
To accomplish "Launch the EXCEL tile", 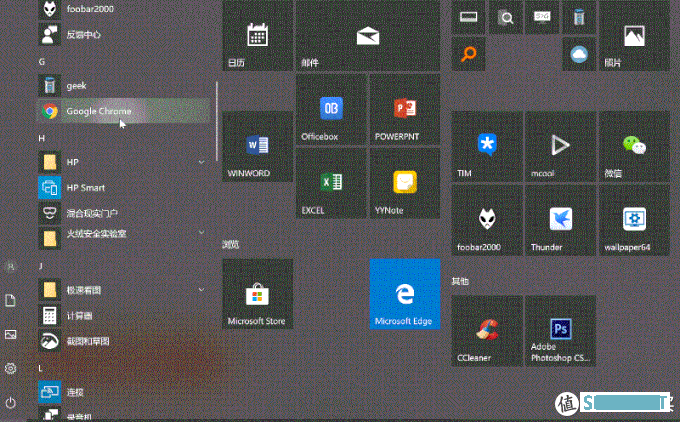I will point(331,183).
